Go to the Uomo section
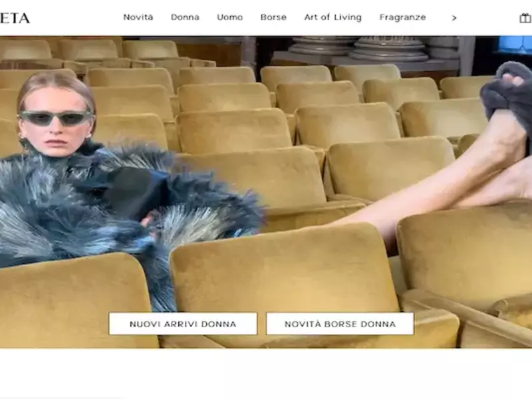532x399 pixels. coord(229,17)
